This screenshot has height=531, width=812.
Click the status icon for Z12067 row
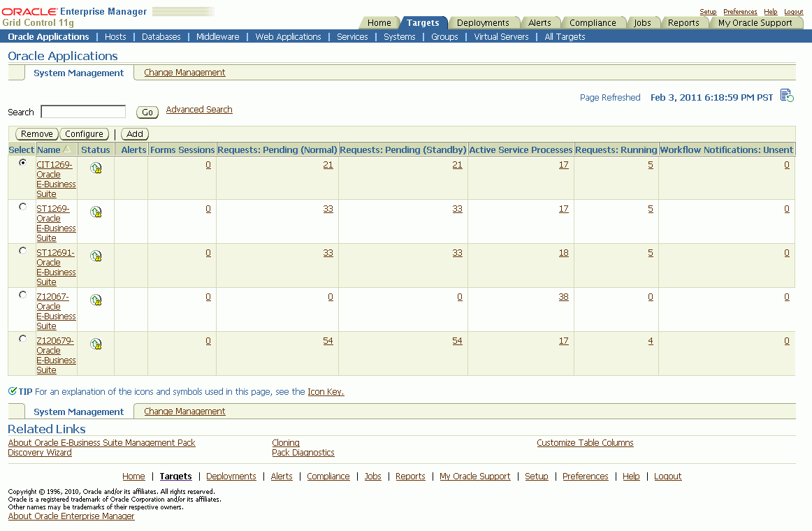point(96,300)
